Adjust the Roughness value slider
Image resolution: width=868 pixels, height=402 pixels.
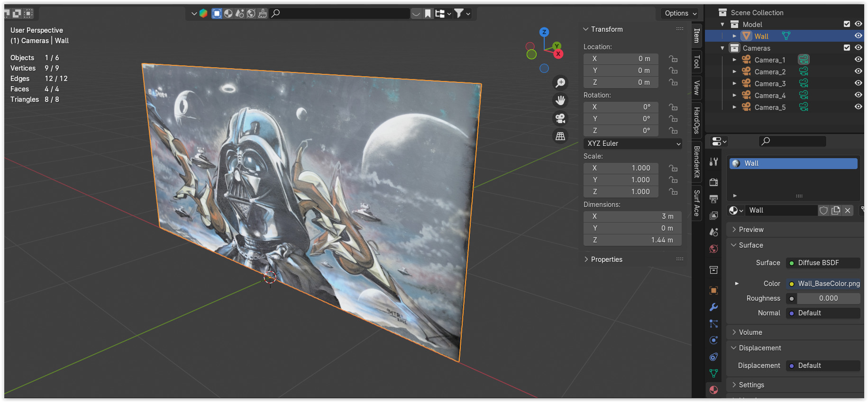point(828,298)
